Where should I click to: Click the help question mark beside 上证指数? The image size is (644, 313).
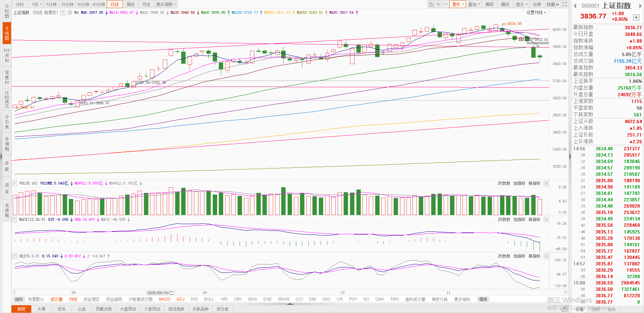coord(63,12)
